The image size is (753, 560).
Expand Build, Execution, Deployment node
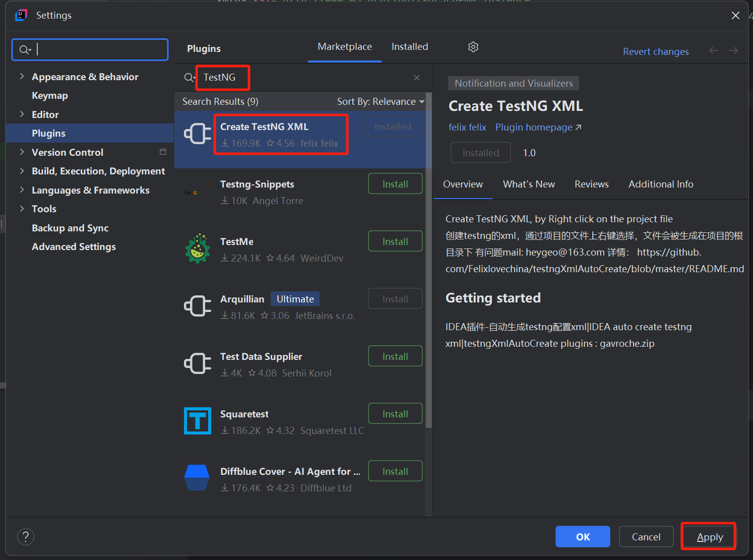[22, 171]
